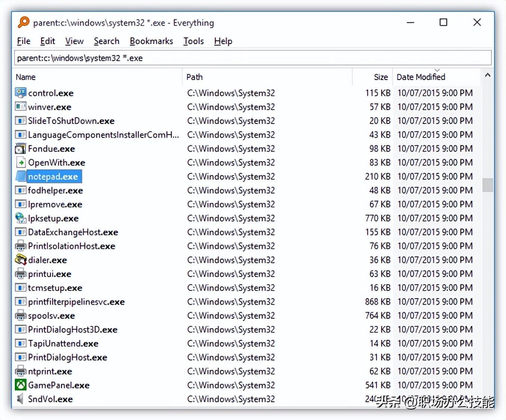Click the Everything magnifier icon in title bar
This screenshot has width=506, height=420.
[x=23, y=22]
